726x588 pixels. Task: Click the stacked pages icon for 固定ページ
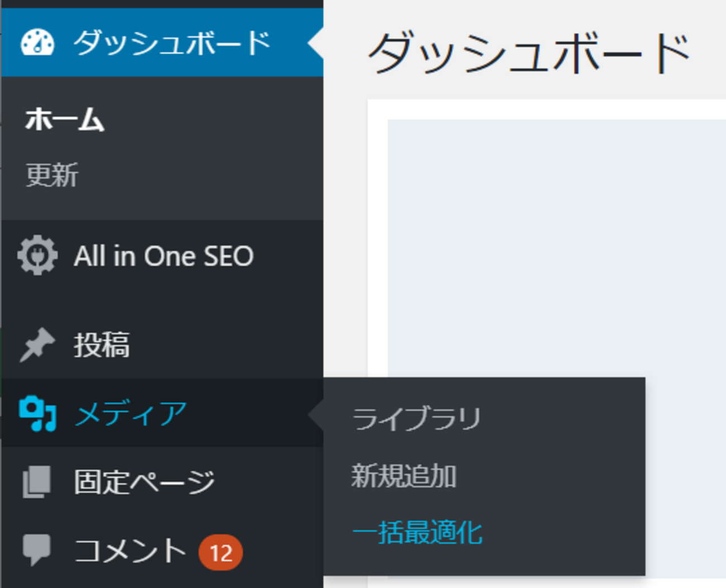click(x=37, y=482)
